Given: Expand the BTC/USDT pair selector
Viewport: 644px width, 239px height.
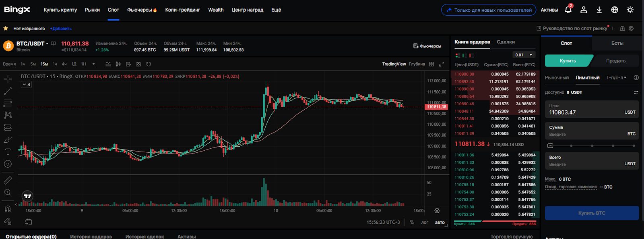Looking at the screenshot, I should pyautogui.click(x=47, y=44).
